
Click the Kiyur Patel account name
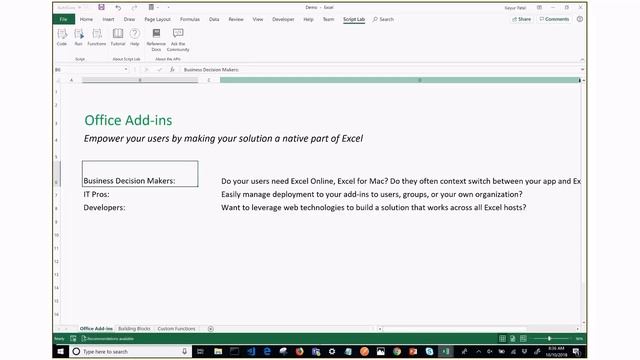[x=515, y=8]
